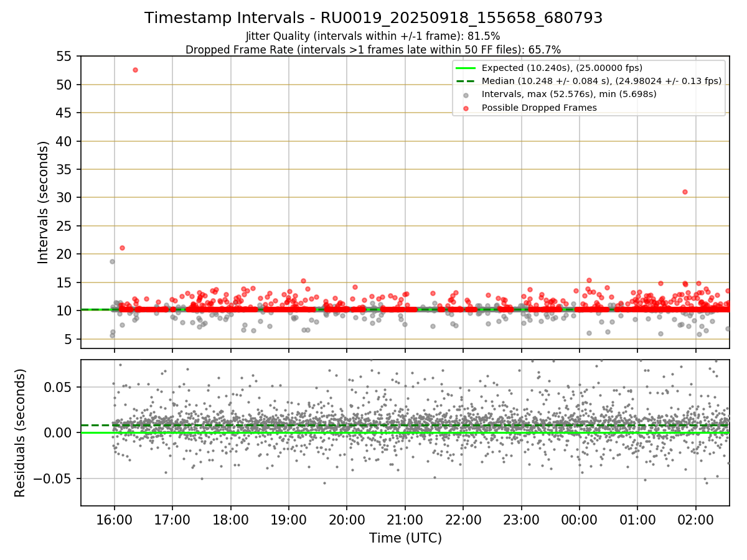This screenshot has height=560, width=747.
Task: Select the Dropped Frame Rate 65.7% subtitle line
Action: tap(374, 50)
